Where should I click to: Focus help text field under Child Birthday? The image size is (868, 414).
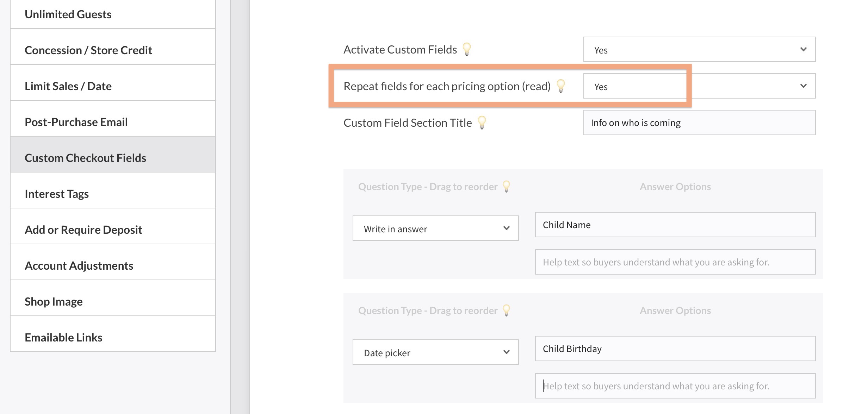click(675, 386)
